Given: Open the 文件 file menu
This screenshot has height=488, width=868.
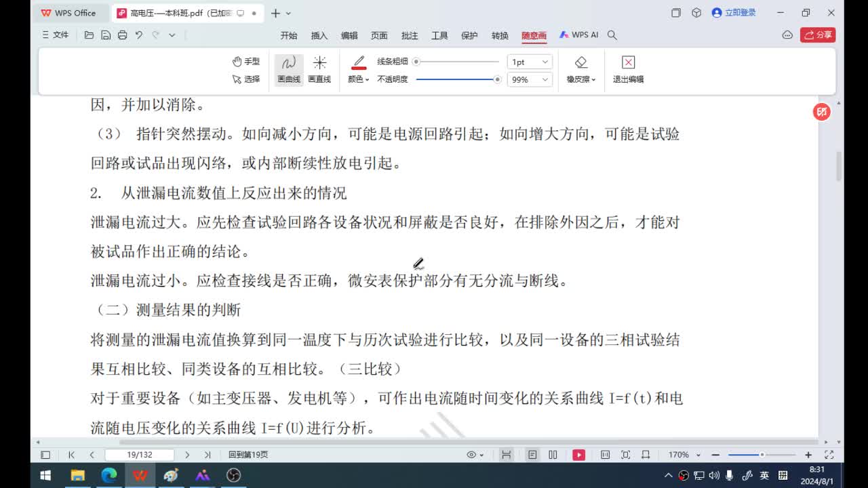Looking at the screenshot, I should [x=56, y=35].
